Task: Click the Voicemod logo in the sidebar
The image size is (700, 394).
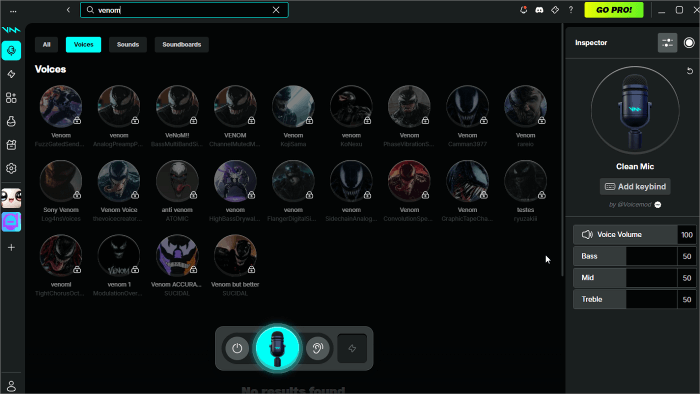Action: point(11,30)
